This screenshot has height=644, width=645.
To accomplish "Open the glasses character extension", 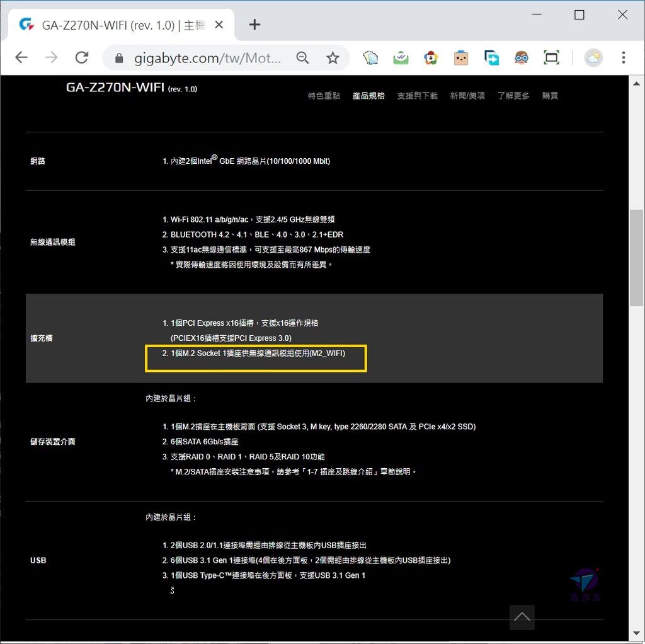I will pos(521,57).
